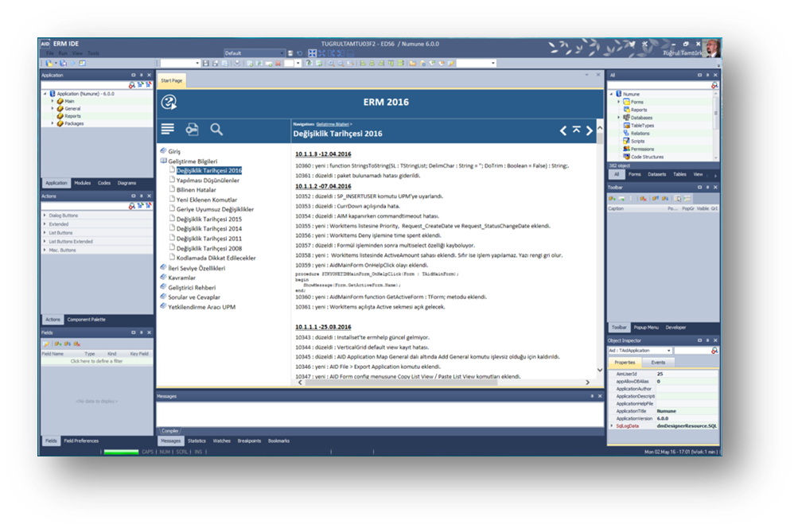The width and height of the screenshot is (798, 532).
Task: Click the layout grid icon beside Default
Action: coord(312,53)
